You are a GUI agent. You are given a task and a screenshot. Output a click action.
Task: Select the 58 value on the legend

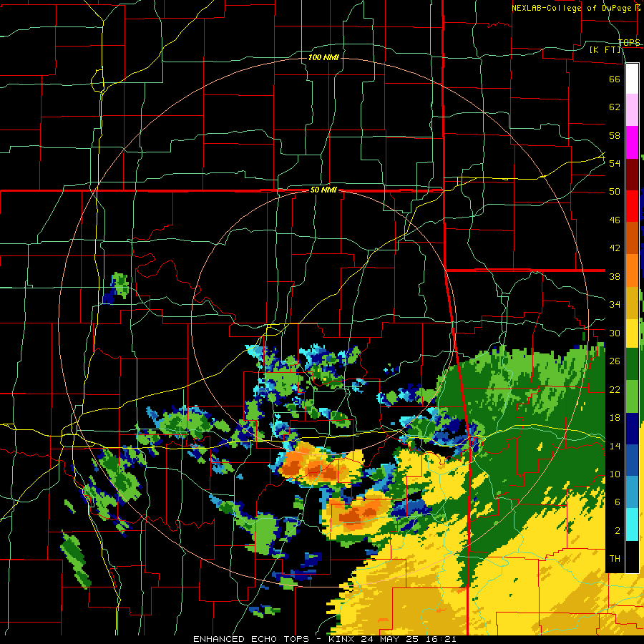[x=615, y=135]
